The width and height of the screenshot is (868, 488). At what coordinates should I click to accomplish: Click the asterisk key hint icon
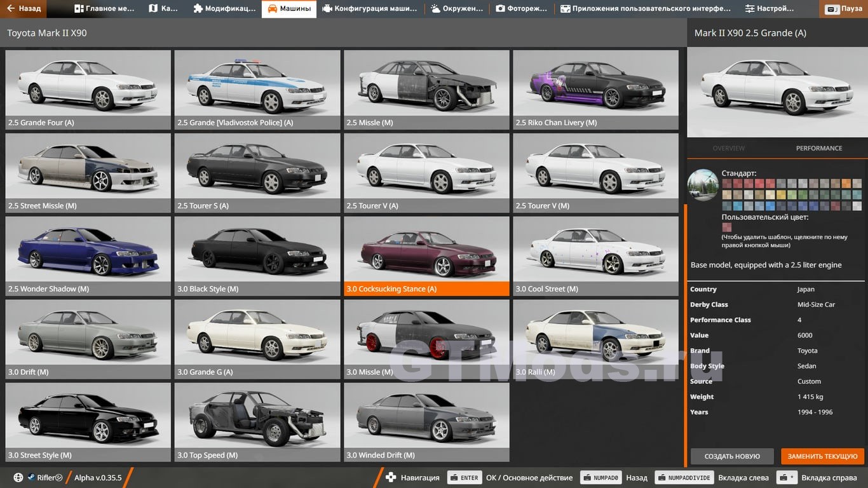(788, 477)
